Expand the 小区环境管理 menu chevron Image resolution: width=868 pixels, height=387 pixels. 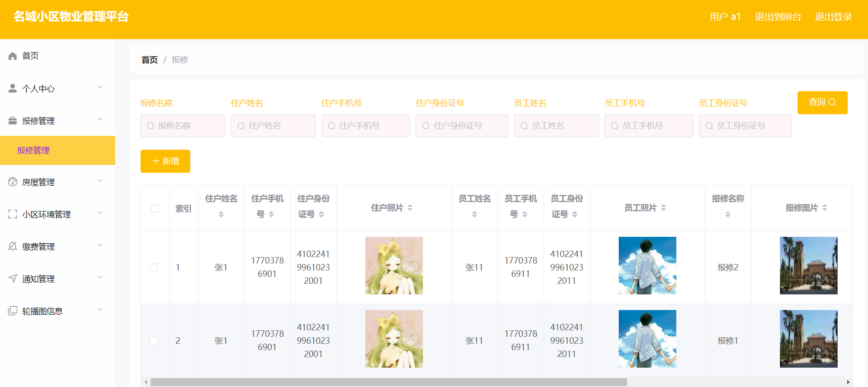click(x=100, y=213)
